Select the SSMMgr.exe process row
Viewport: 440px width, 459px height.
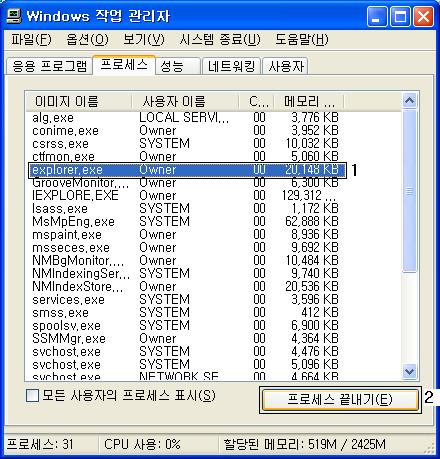coord(186,339)
